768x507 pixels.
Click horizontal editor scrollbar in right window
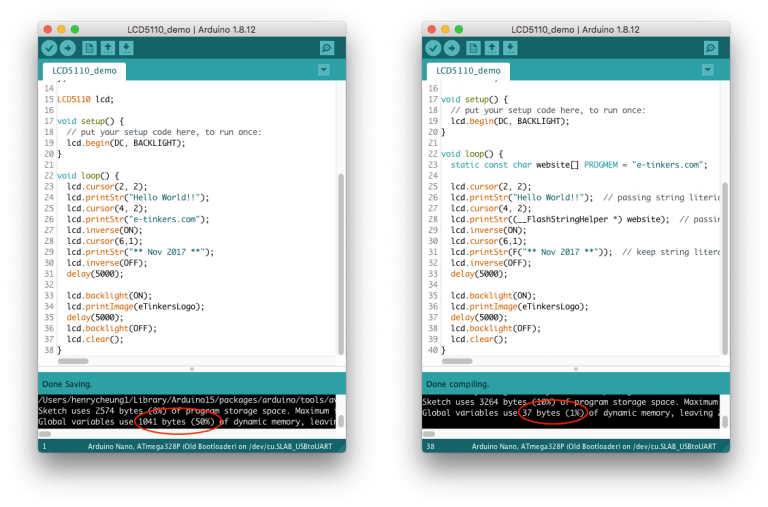(457, 362)
